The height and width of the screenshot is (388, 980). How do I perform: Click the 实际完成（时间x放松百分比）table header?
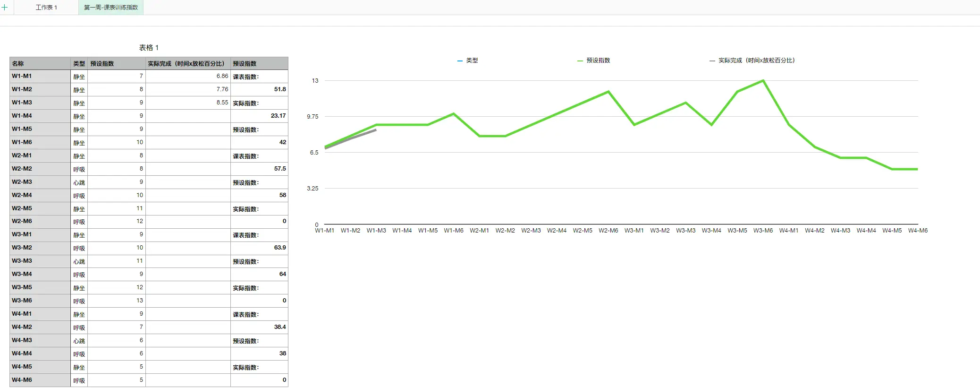[x=187, y=63]
